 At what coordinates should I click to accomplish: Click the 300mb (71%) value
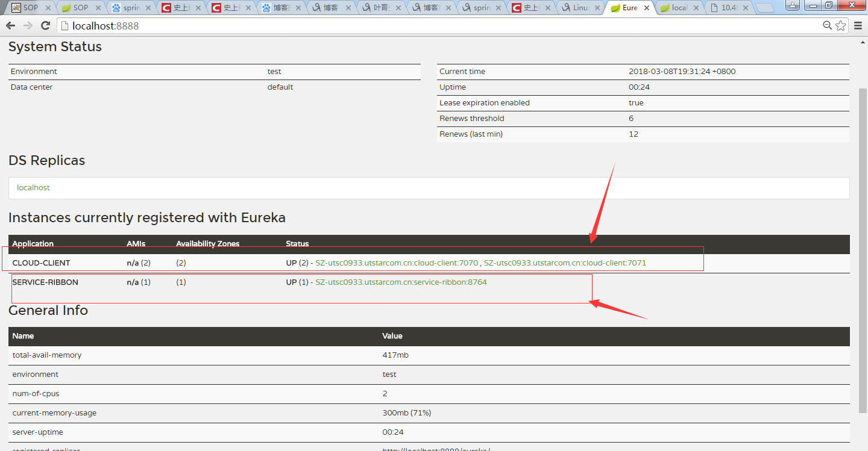[406, 413]
